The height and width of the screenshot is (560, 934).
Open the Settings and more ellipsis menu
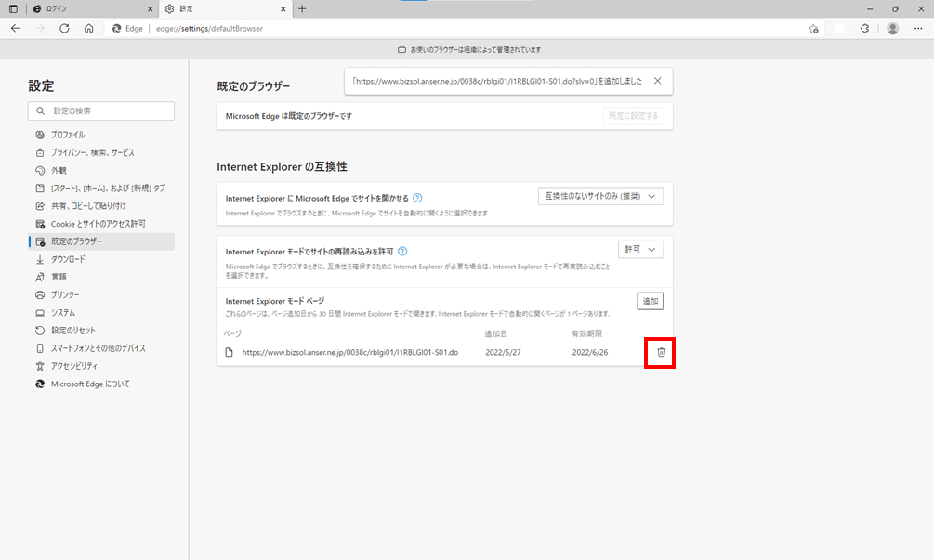[918, 29]
